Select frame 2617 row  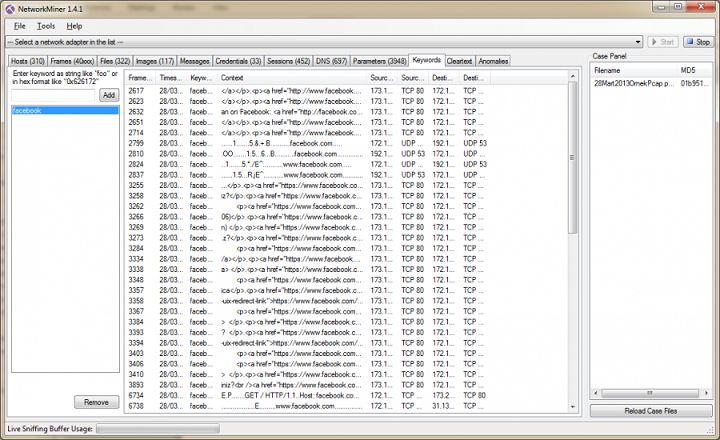click(308, 91)
